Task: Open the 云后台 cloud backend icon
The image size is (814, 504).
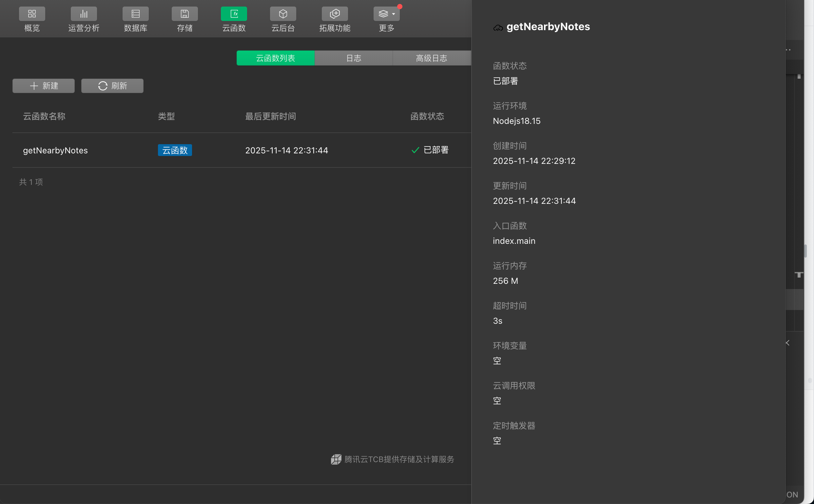Action: (283, 14)
